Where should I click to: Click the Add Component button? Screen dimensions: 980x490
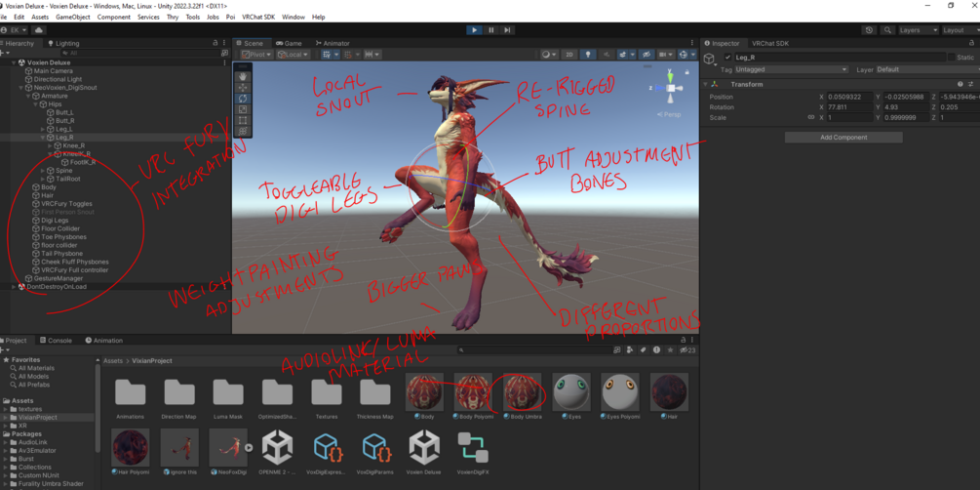click(843, 137)
